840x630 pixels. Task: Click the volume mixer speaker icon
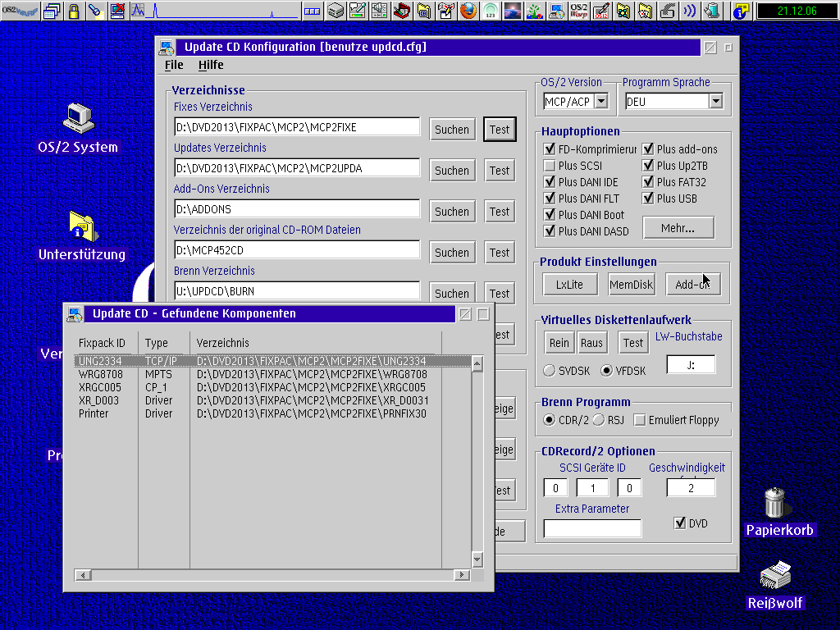[380, 11]
